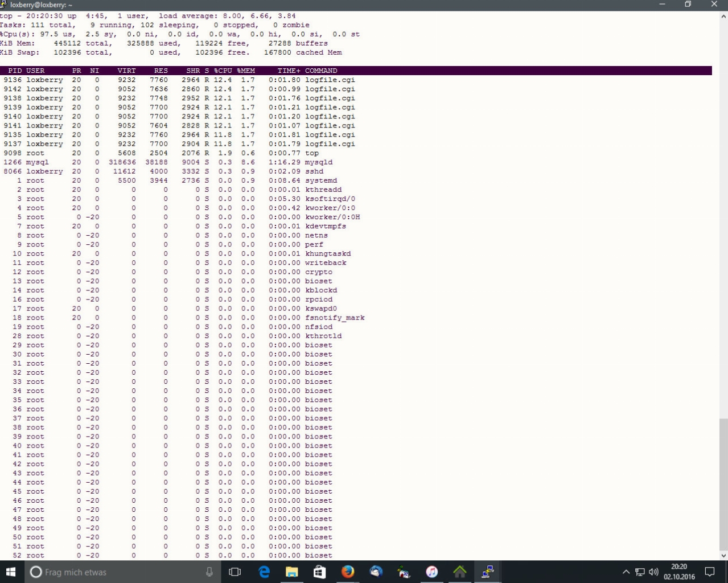Screen dimensions: 728x583
Task: Click the green house taskbar icon
Action: [459, 572]
